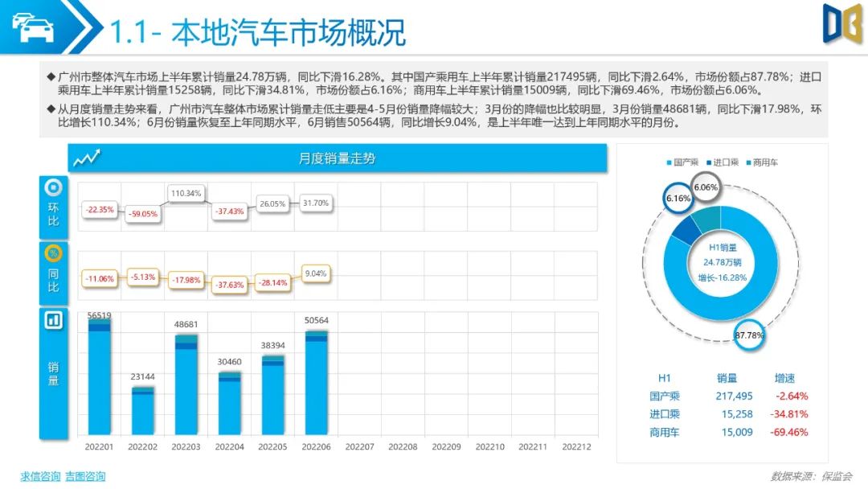Click the 202206 bar labeled 50564
Screen dimensions: 868x489
point(316,383)
